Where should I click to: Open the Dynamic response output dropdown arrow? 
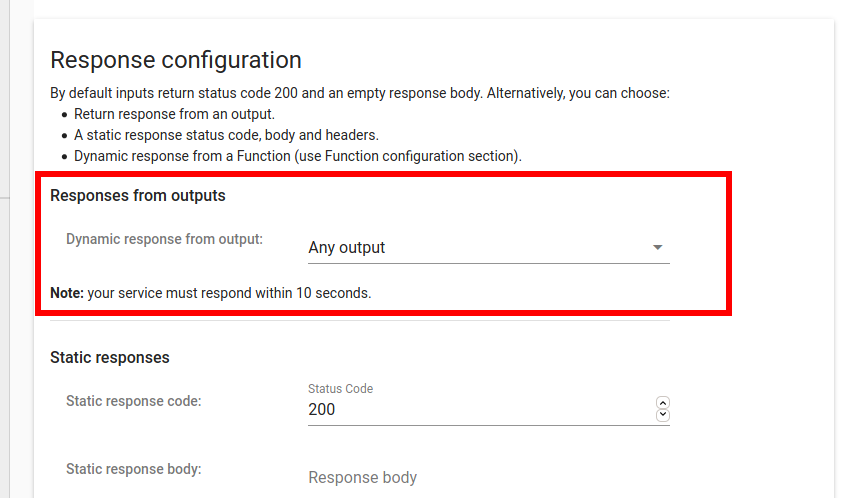[x=657, y=247]
